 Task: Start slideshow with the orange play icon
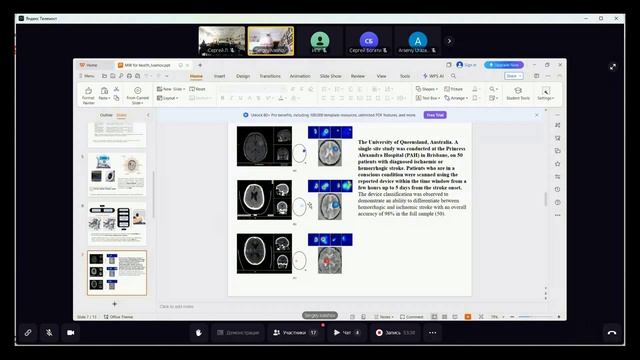pyautogui.click(x=468, y=317)
